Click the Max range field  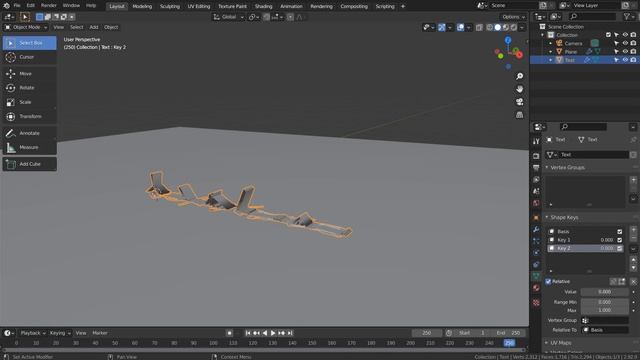pyautogui.click(x=604, y=310)
